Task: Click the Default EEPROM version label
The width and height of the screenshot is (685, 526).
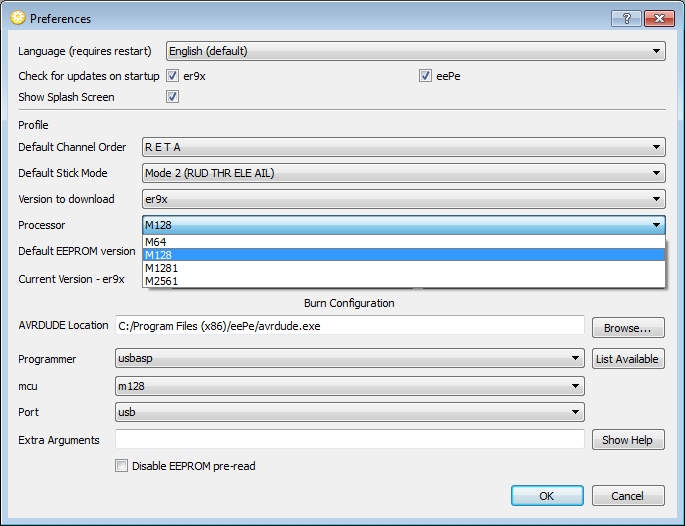Action: [x=76, y=251]
